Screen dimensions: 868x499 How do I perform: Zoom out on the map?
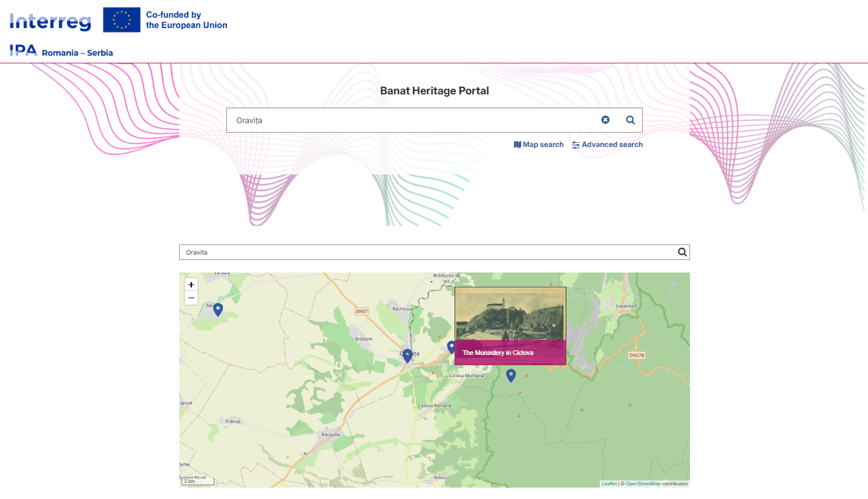[x=191, y=298]
